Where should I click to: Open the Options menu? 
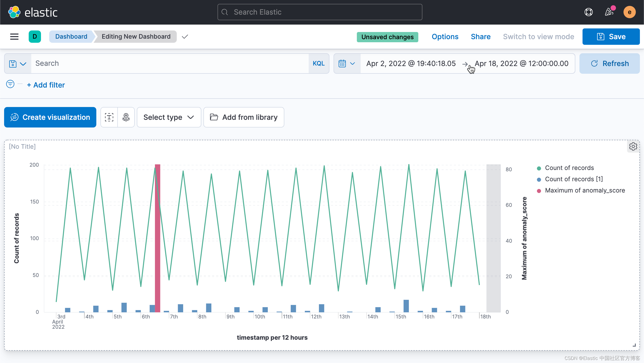pyautogui.click(x=445, y=37)
